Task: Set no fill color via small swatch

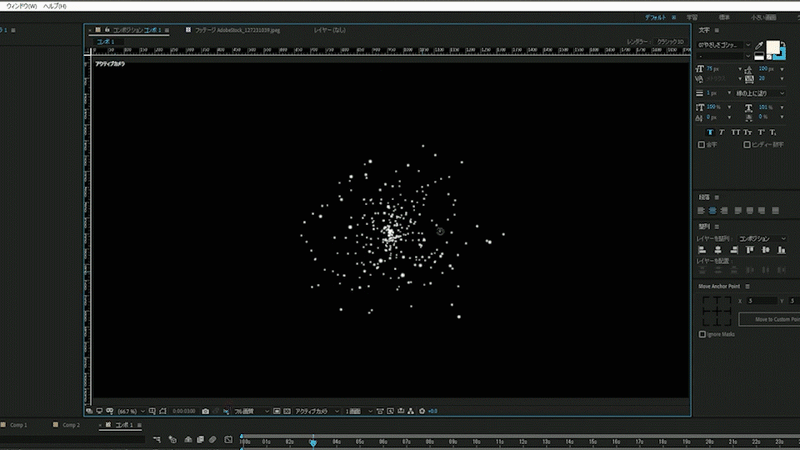Action: click(x=769, y=57)
